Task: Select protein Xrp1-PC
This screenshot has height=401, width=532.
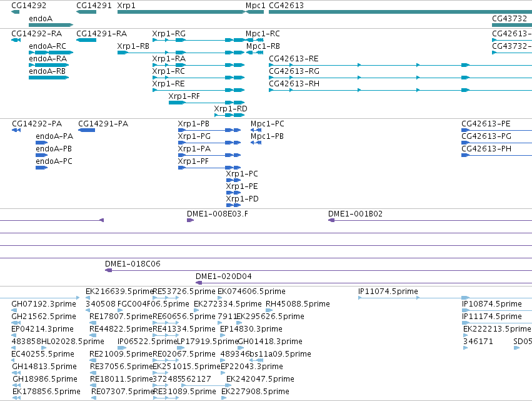Action: pos(242,174)
